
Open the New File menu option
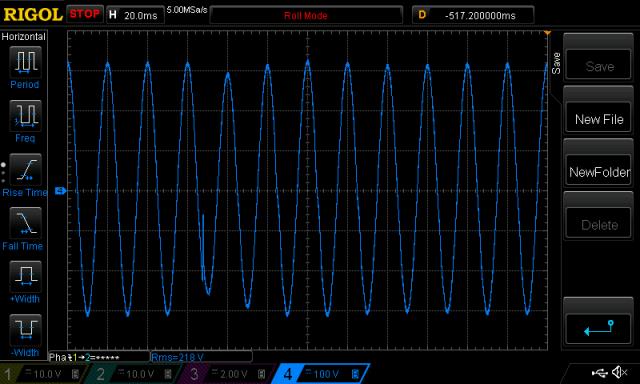point(599,119)
